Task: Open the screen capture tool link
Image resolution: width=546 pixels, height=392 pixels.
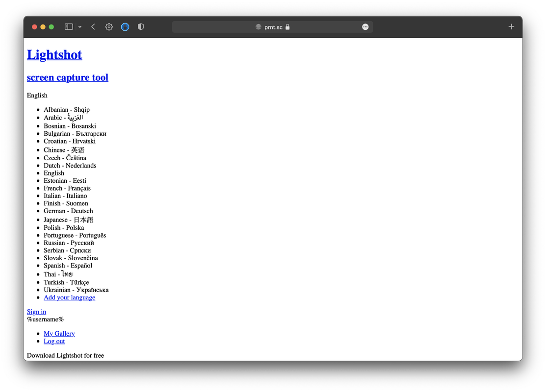Action: (68, 77)
